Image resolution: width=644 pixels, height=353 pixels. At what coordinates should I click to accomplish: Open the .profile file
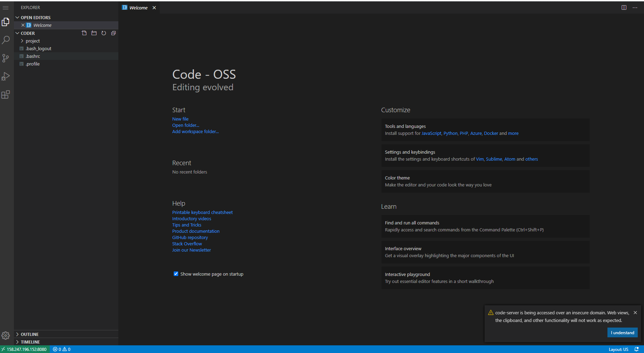[66, 64]
